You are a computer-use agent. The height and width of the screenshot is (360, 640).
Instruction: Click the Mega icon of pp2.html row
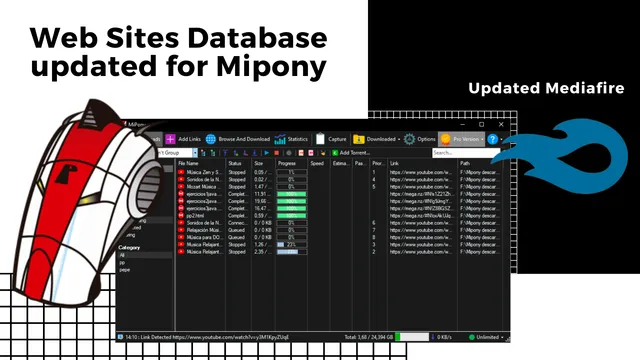click(x=181, y=216)
